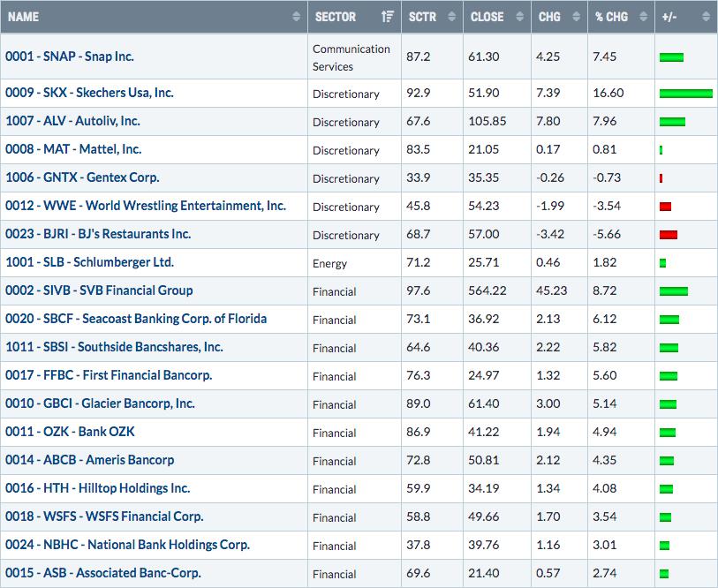This screenshot has height=588, width=718.
Task: Open WWE - World Wrestling Entertainment link
Action: click(x=146, y=206)
